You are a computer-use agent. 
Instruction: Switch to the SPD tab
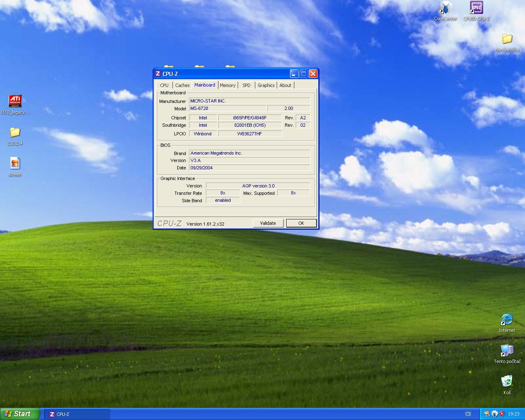pos(247,85)
